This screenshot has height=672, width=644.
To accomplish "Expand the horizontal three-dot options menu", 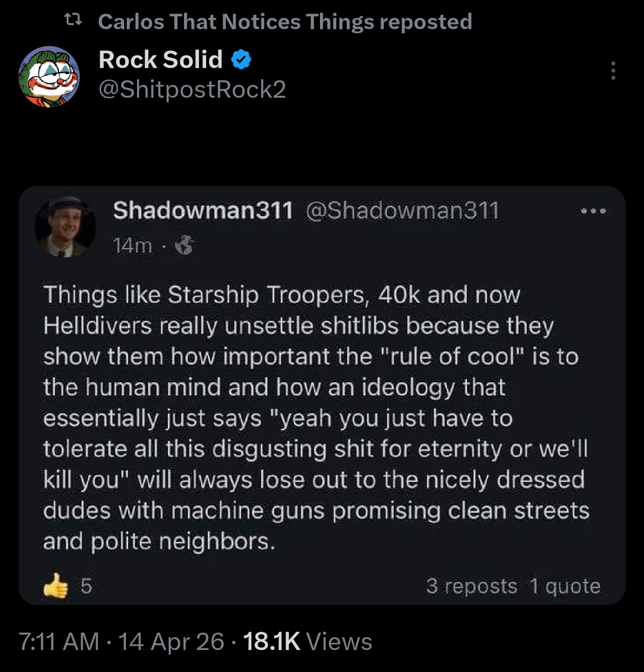I will [593, 211].
